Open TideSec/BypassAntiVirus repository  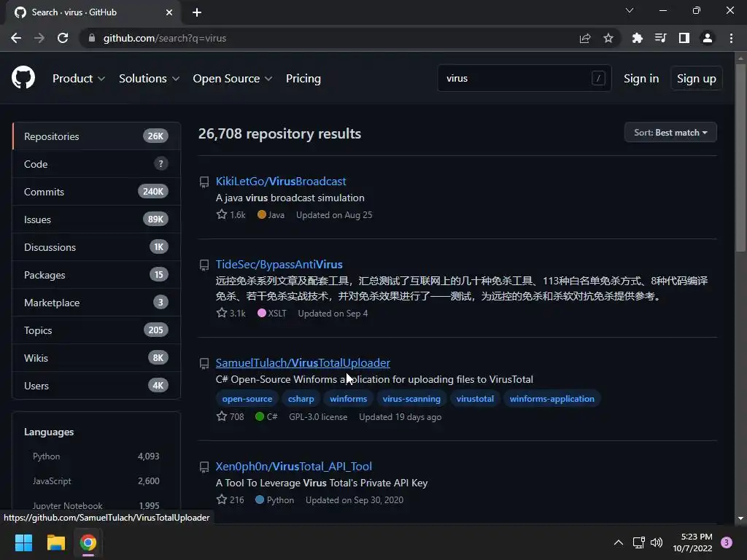pos(279,264)
